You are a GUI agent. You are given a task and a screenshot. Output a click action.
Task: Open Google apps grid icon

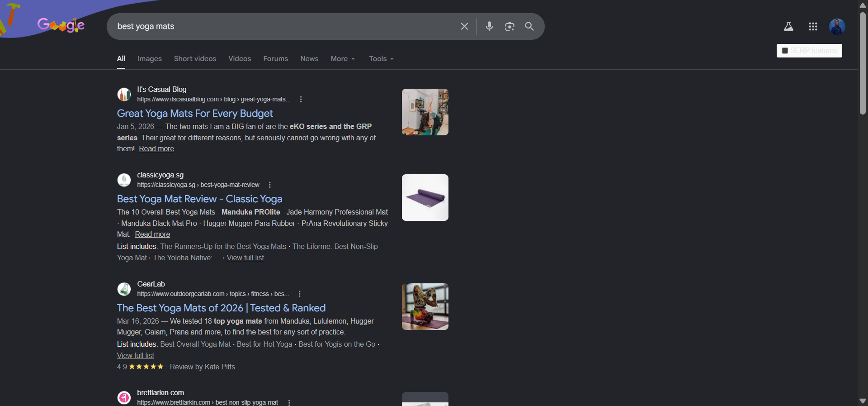(x=813, y=27)
